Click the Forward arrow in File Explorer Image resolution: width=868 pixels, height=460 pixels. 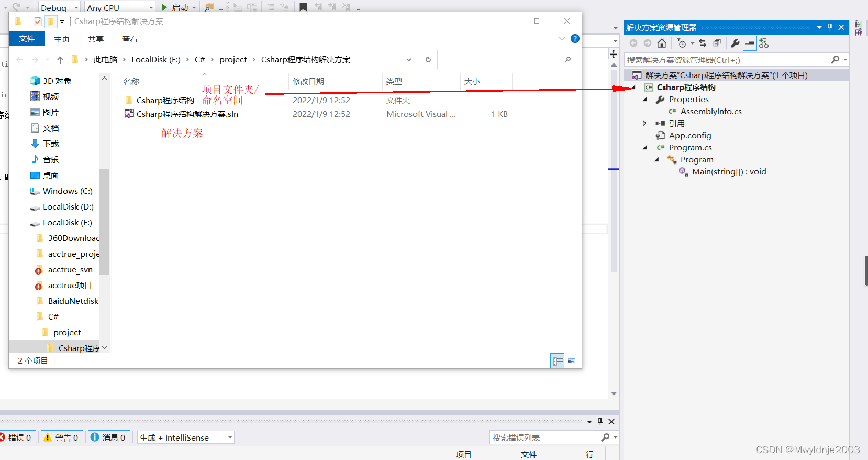tap(35, 60)
